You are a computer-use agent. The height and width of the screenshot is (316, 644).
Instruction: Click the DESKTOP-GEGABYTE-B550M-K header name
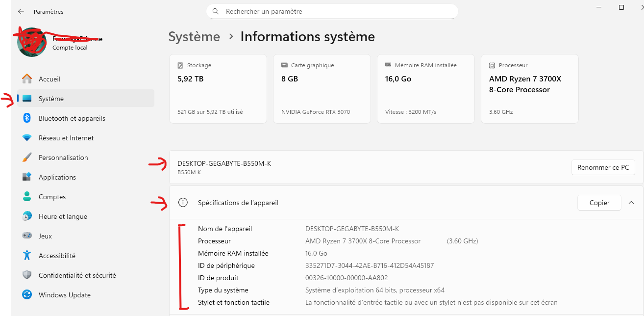(x=224, y=163)
